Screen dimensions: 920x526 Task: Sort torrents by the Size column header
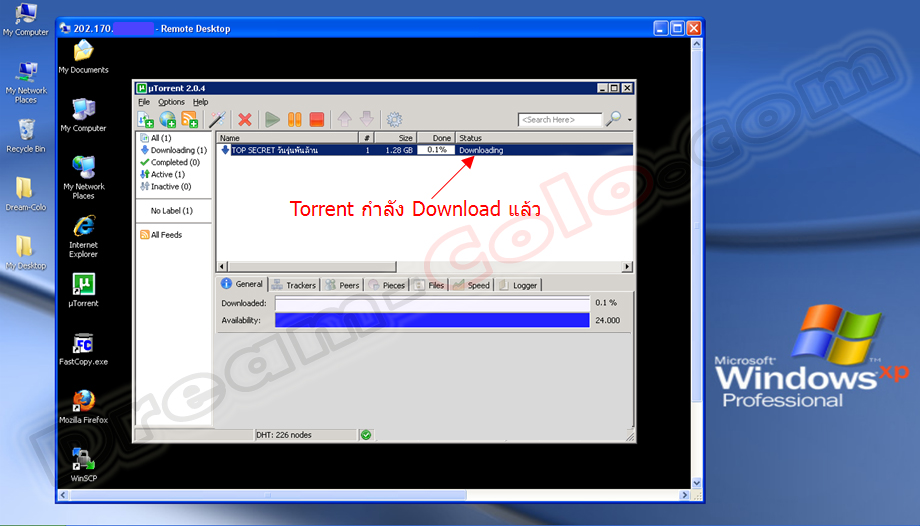(396, 138)
